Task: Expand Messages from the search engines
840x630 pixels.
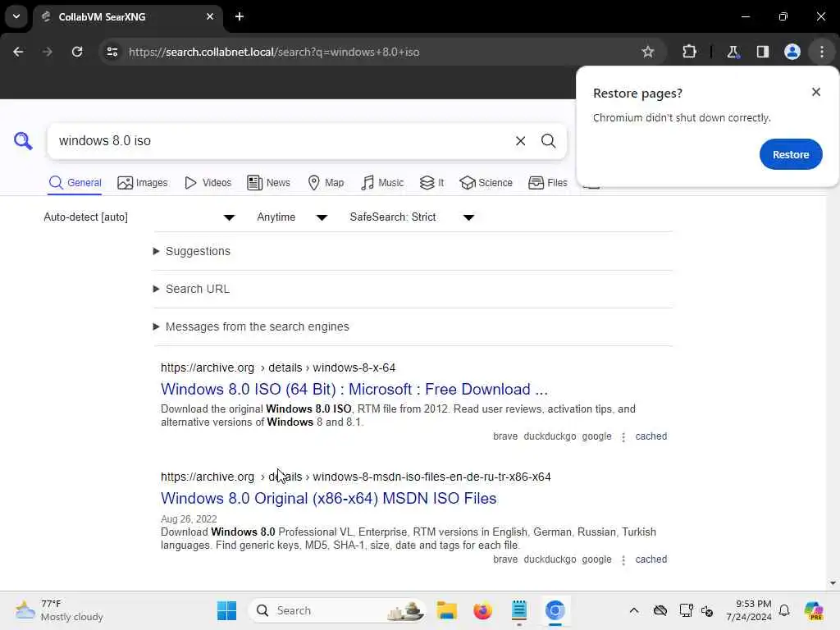Action: [x=251, y=326]
